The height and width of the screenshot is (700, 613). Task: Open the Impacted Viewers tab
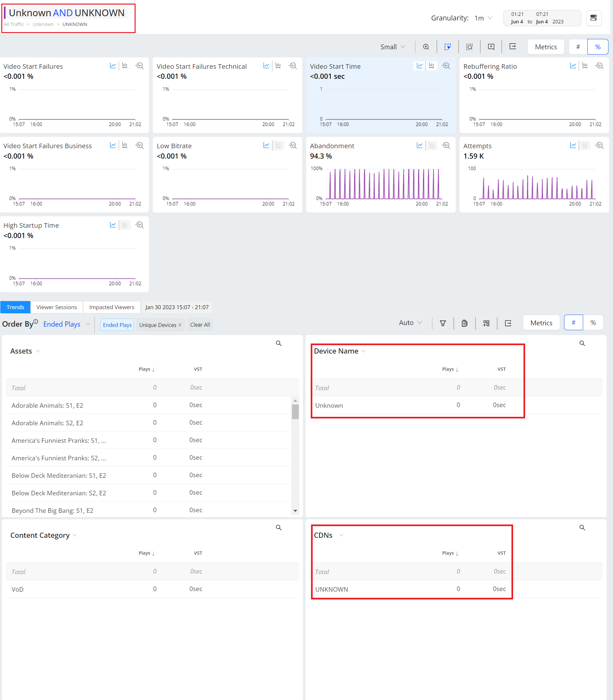(x=112, y=307)
